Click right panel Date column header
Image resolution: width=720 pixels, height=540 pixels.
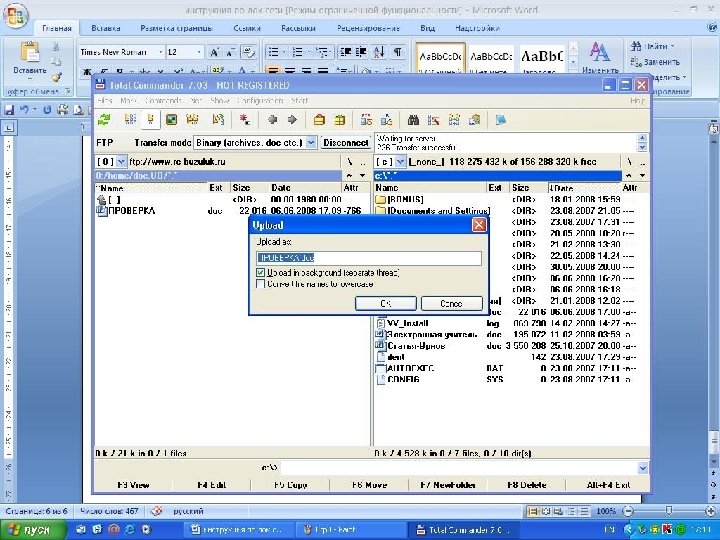pos(585,188)
